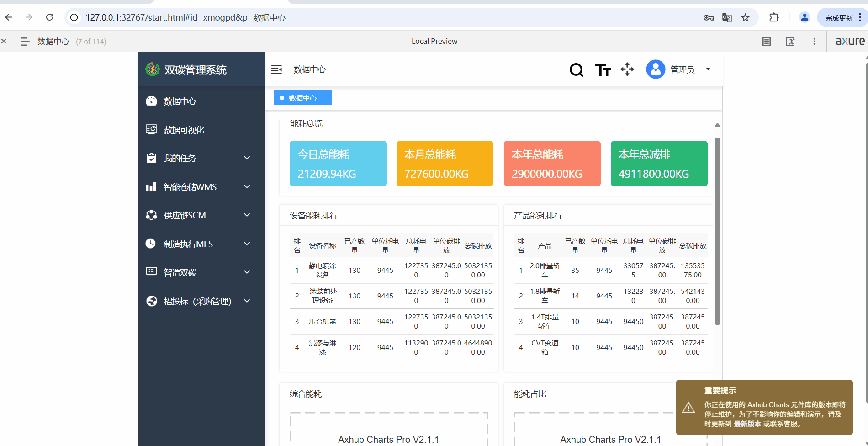Click the 1.8排量轿车 product name
This screenshot has height=446, width=868.
click(545, 296)
